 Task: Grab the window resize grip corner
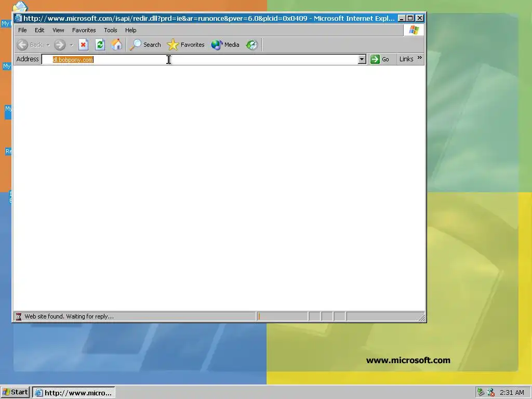point(421,317)
